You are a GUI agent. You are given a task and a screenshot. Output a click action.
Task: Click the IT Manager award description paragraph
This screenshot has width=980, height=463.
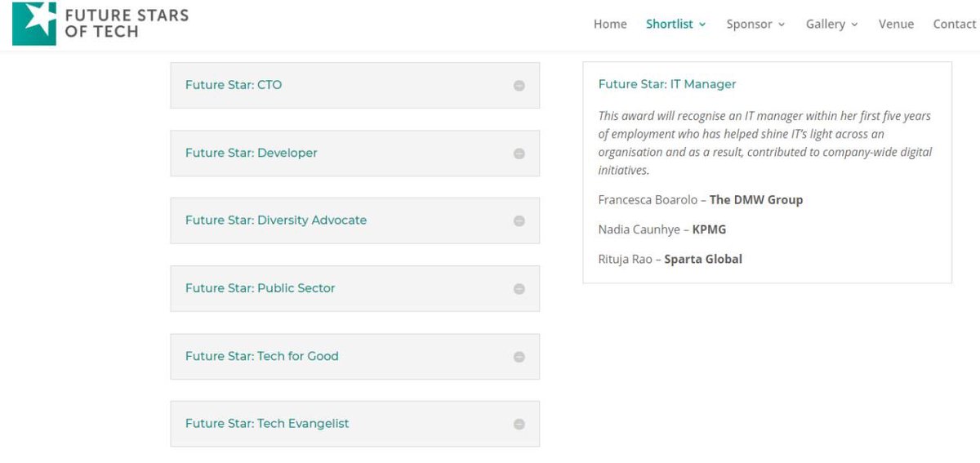[x=765, y=143]
